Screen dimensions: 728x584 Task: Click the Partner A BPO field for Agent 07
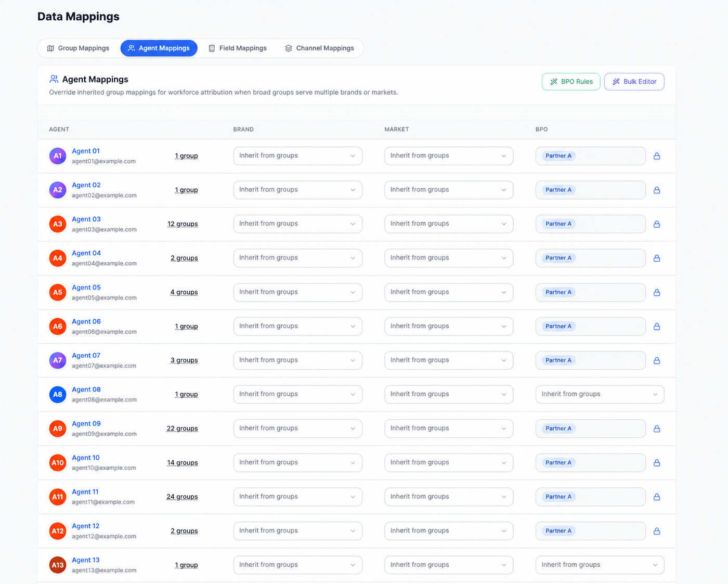click(591, 360)
